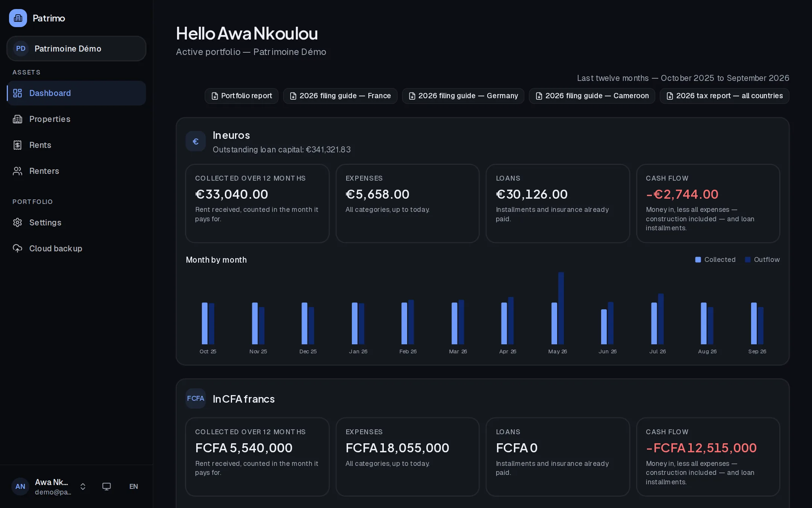Click the euro currency icon
The height and width of the screenshot is (508, 812).
coord(195,141)
